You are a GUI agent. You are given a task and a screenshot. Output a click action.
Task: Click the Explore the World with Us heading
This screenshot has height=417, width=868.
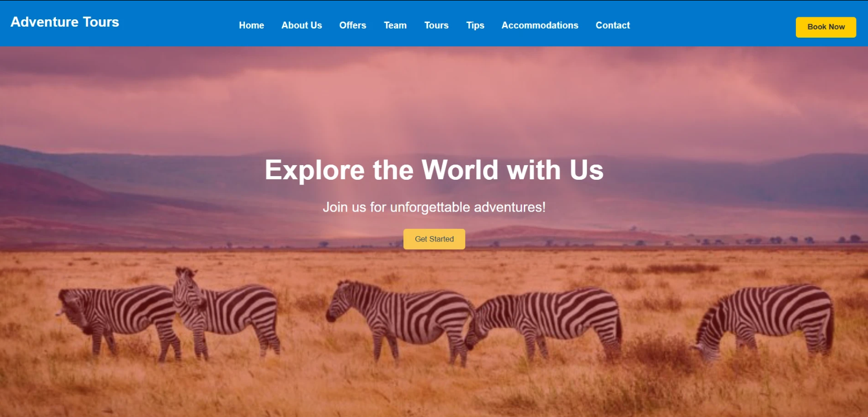434,170
